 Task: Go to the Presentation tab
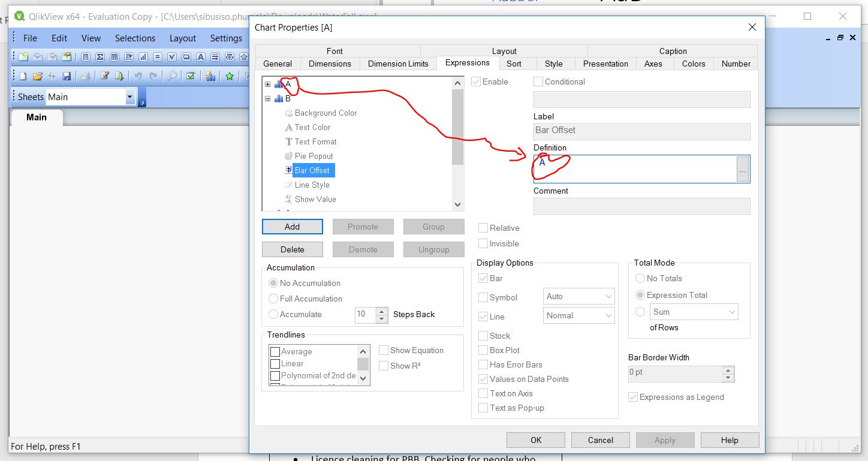(x=605, y=64)
